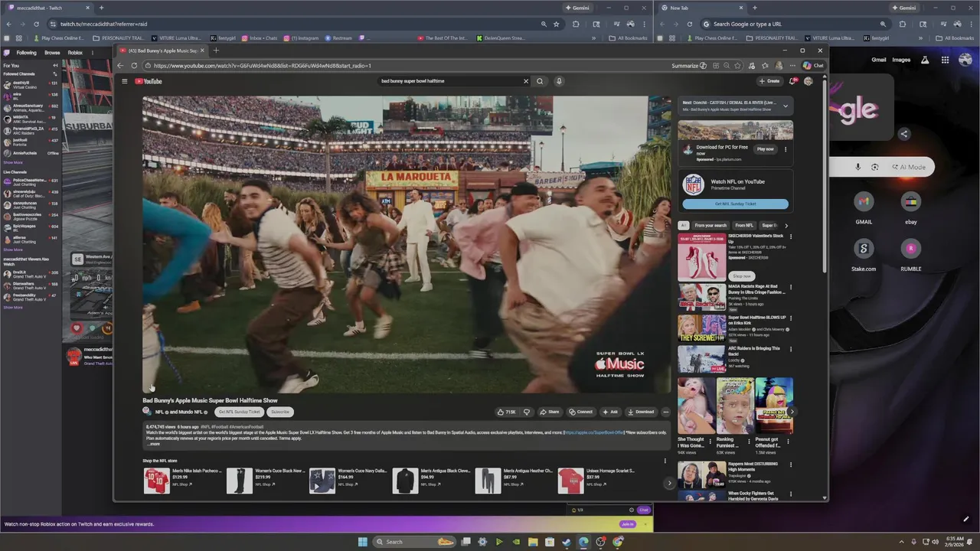Image resolution: width=980 pixels, height=551 pixels.
Task: Open the ebay shortcut on New Tab page
Action: pos(910,207)
